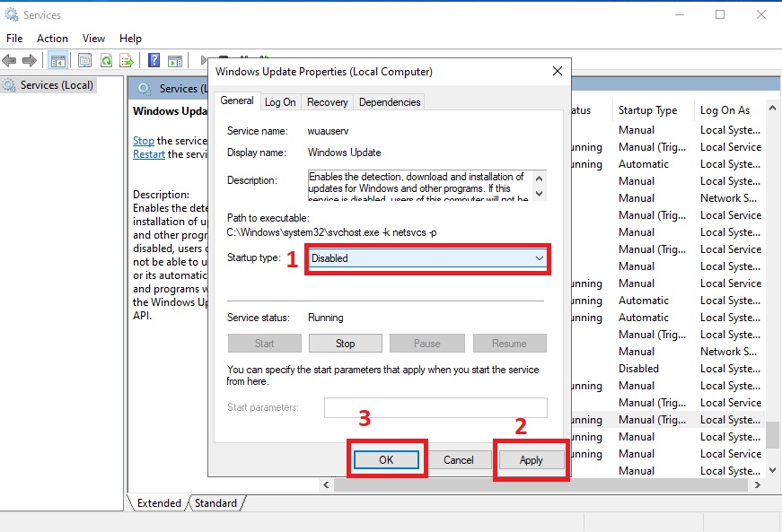Switch to the Extended view tab

pyautogui.click(x=159, y=503)
